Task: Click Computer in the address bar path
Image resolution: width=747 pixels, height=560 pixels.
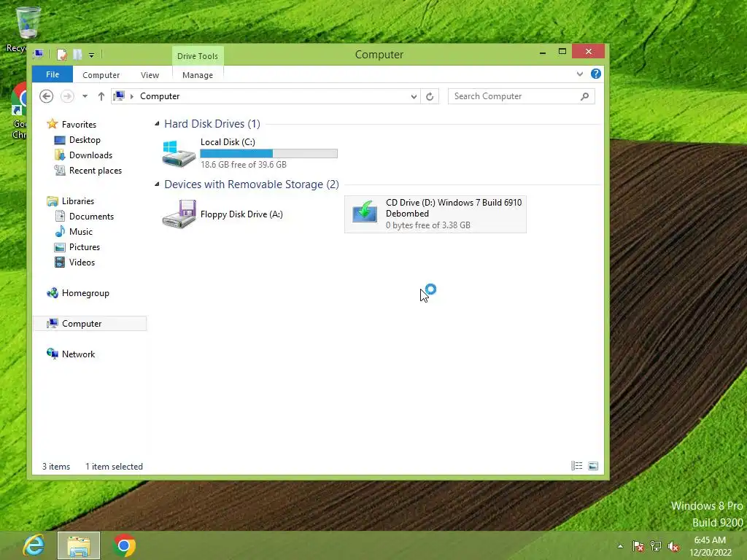Action: coord(160,96)
